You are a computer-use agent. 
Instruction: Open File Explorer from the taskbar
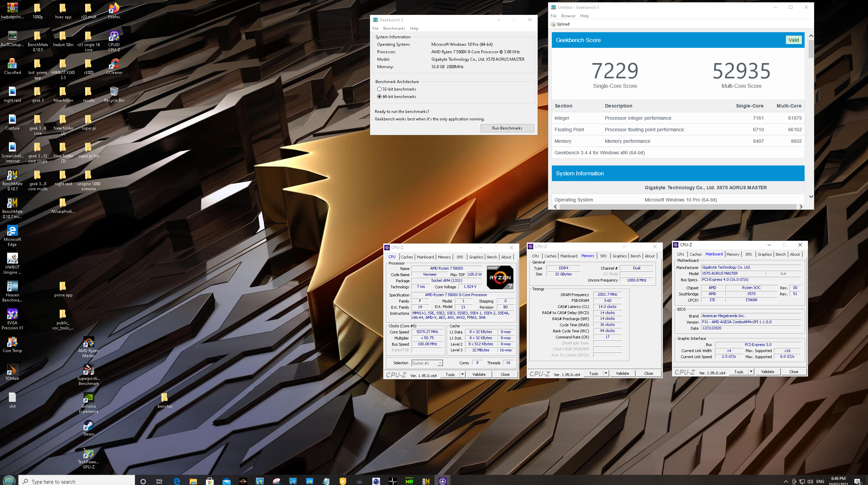[193, 481]
